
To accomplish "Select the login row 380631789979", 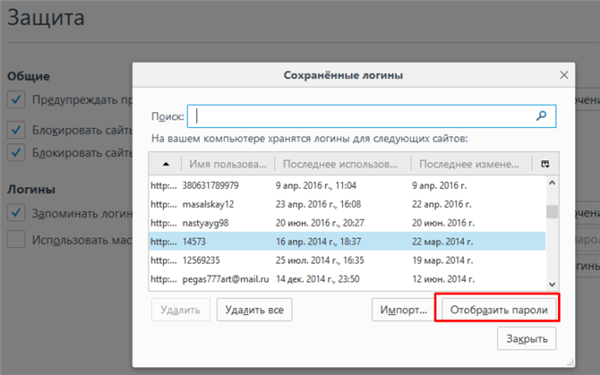I will click(347, 186).
